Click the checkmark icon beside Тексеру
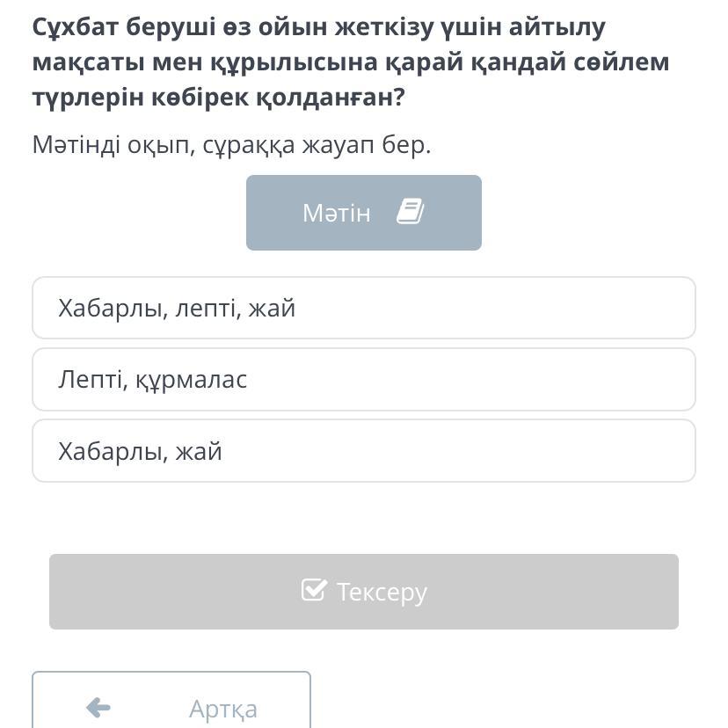The image size is (728, 728). pyautogui.click(x=313, y=590)
